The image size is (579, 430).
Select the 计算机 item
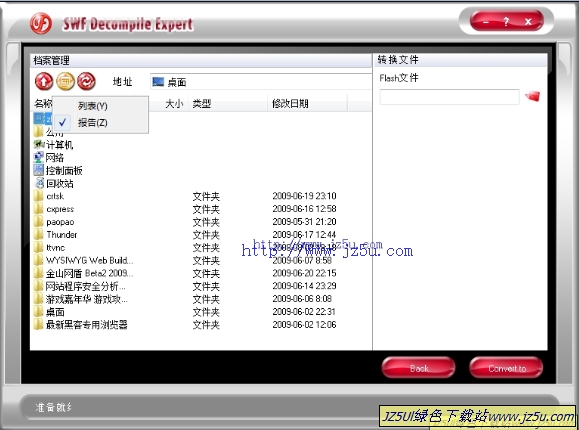click(59, 144)
